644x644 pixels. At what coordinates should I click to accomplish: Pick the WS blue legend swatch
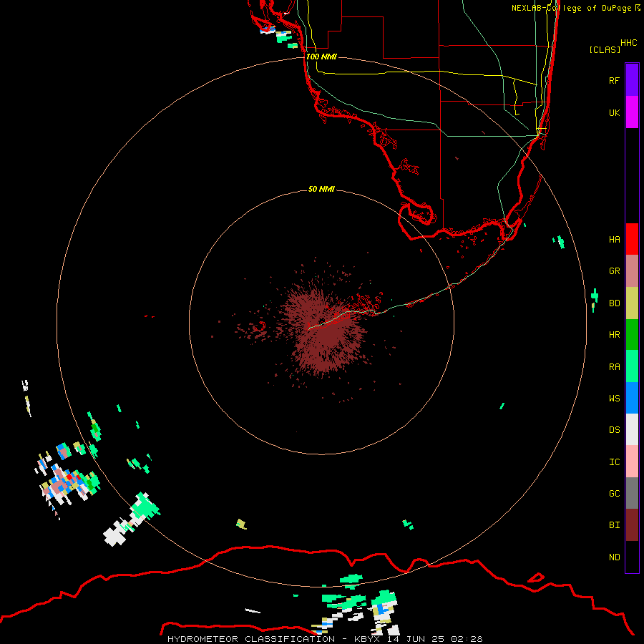632,398
